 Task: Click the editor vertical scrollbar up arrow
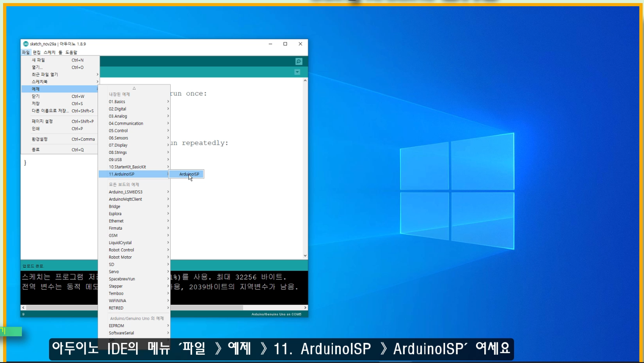[305, 80]
